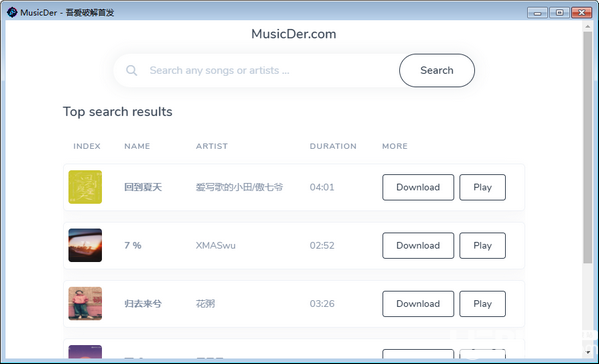Open album cover of 归去来兮
Image resolution: width=599 pixels, height=364 pixels.
pyautogui.click(x=85, y=304)
